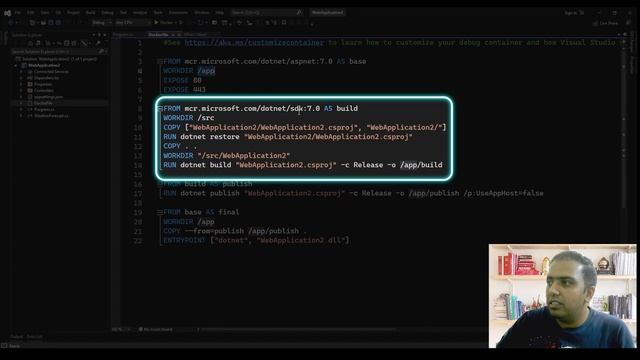The width and height of the screenshot is (640, 360).
Task: Click the editor horizontal scrollbar
Action: tap(298, 329)
